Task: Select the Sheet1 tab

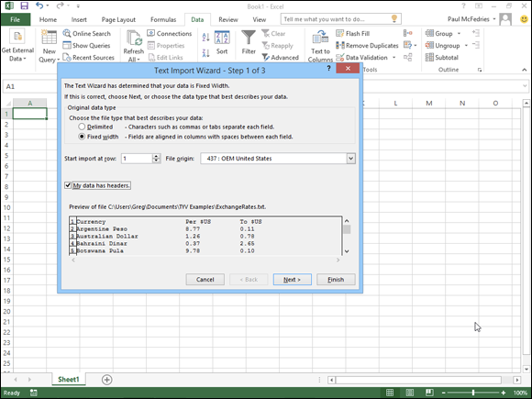Action: pos(68,380)
